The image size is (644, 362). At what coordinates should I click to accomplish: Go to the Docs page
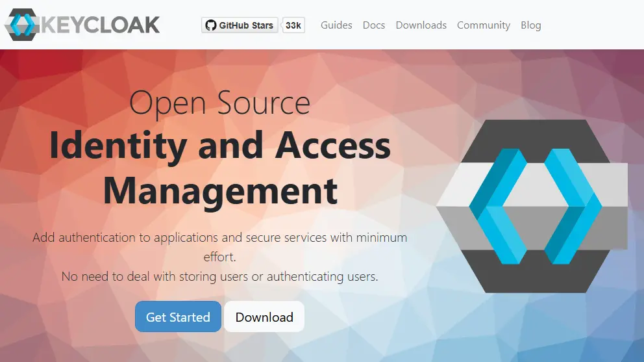(374, 25)
